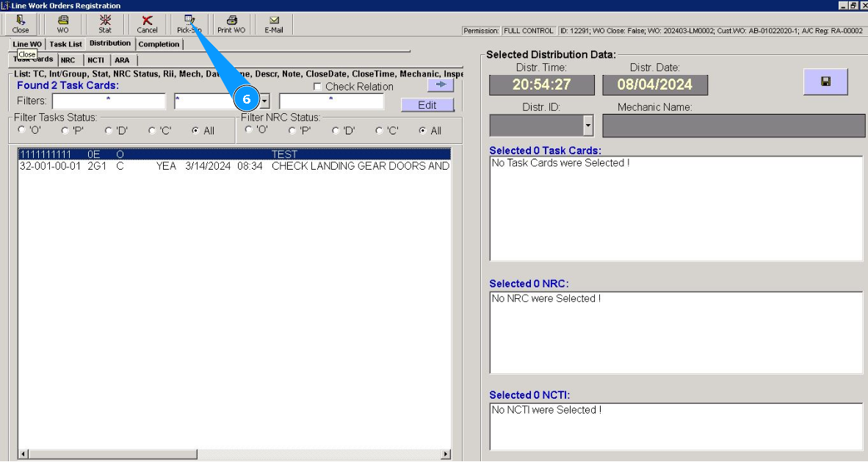The image size is (868, 462).
Task: Select Filter Tasks Status All radio
Action: click(195, 130)
